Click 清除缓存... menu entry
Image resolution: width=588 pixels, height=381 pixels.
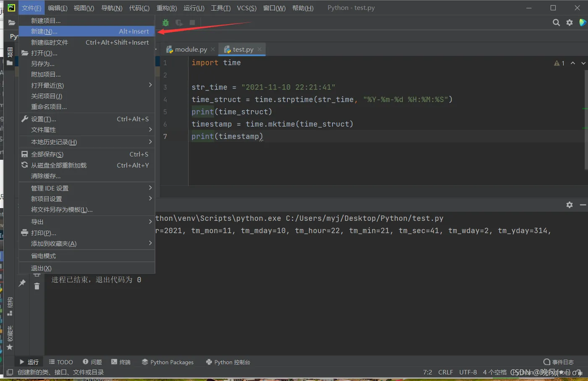click(87, 176)
